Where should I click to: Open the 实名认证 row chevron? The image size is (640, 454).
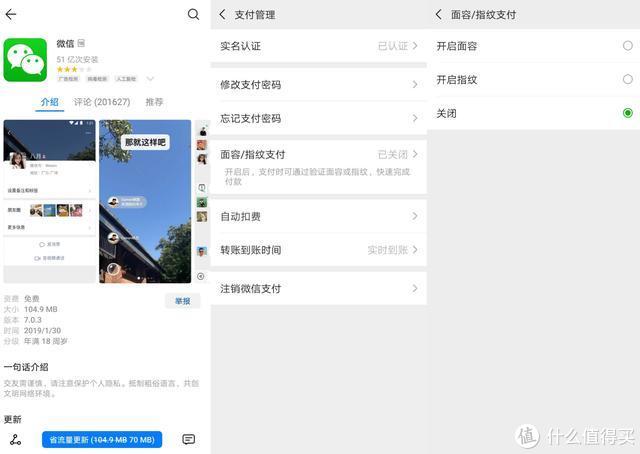tap(415, 46)
